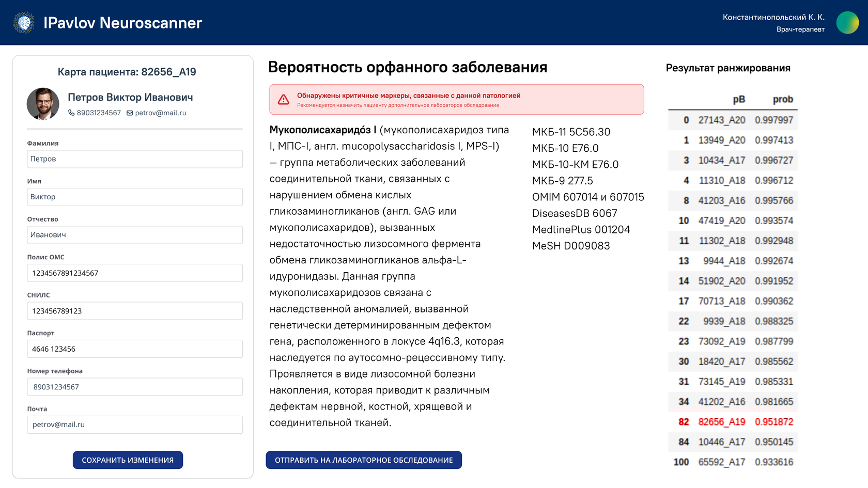Screen dimensions: 868x488
Task: Select the Фамилия input field
Action: [x=134, y=159]
